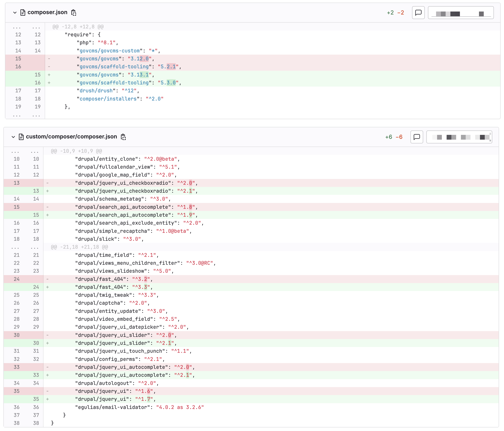Click govcms/scaffold-tooling link on the added line
Screen dimensions: 504x431
[114, 83]
